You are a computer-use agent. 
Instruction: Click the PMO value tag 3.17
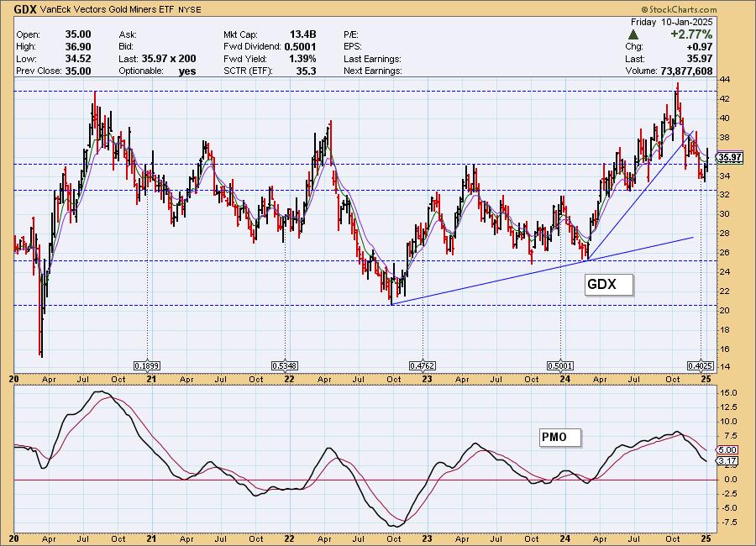[x=727, y=460]
